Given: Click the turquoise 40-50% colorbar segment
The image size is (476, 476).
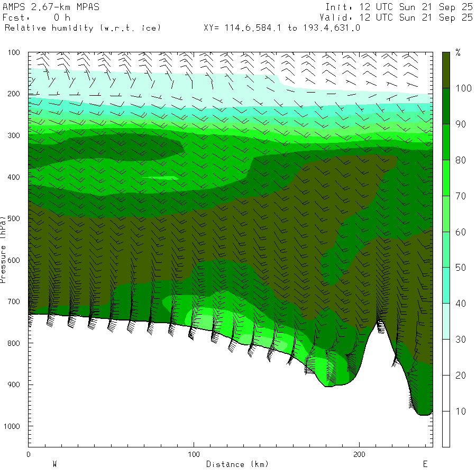Looking at the screenshot, I should (446, 286).
